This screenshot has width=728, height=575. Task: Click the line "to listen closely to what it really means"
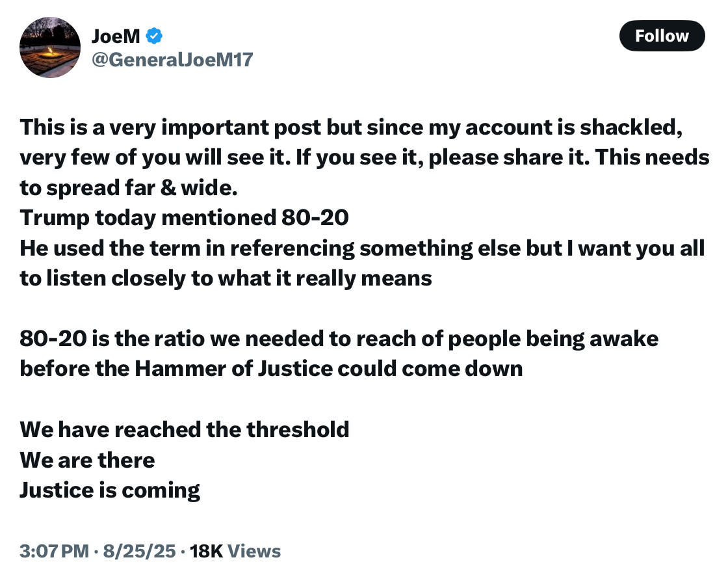click(x=226, y=278)
